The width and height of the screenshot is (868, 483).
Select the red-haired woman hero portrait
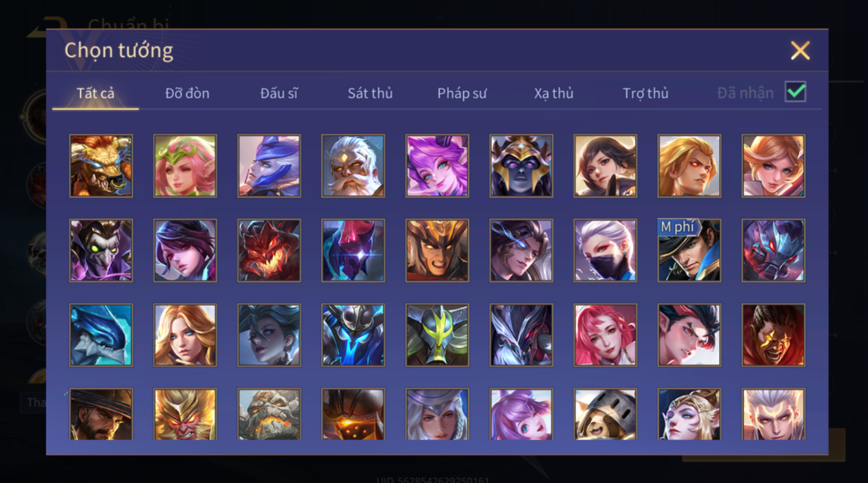click(x=605, y=335)
